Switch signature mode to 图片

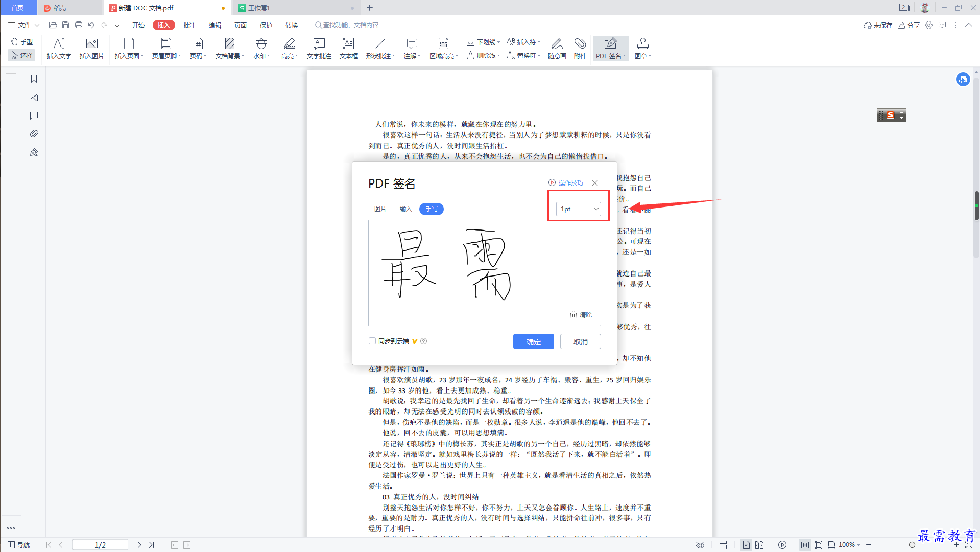click(x=380, y=209)
